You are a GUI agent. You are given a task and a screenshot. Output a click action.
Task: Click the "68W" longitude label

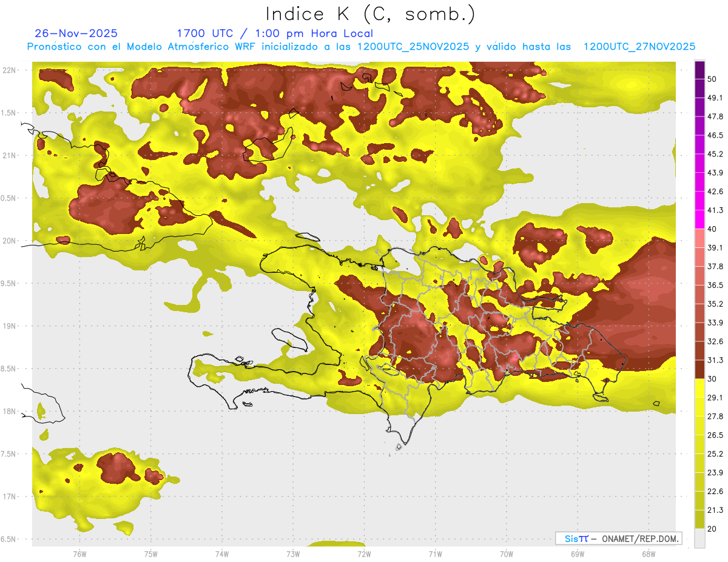pyautogui.click(x=649, y=554)
